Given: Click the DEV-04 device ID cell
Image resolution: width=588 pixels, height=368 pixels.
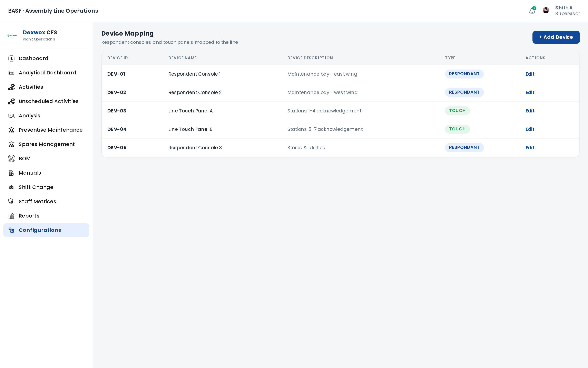Looking at the screenshot, I should coord(117,129).
